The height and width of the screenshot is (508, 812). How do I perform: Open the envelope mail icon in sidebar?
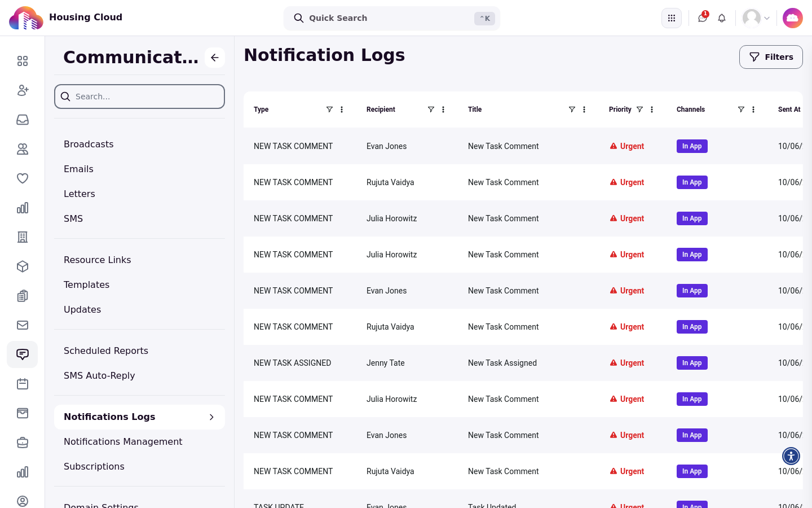point(23,325)
